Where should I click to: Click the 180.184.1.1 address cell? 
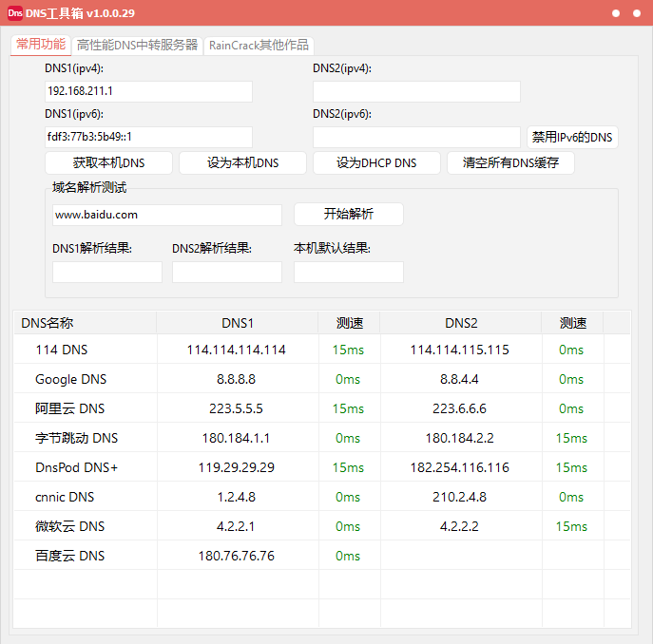pos(237,438)
